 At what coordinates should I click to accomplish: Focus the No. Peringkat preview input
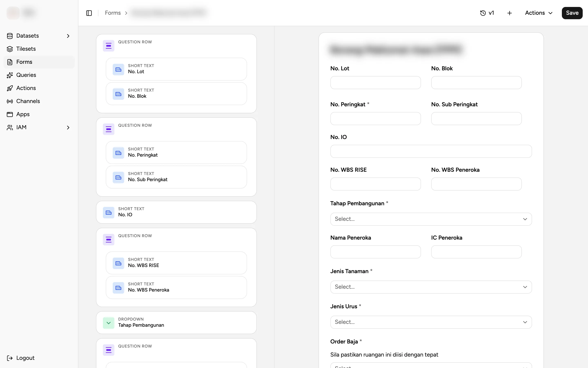point(375,119)
